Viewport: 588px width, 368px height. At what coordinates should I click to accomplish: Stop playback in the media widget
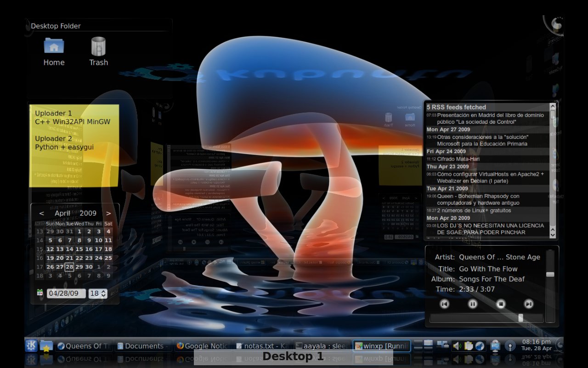click(500, 304)
